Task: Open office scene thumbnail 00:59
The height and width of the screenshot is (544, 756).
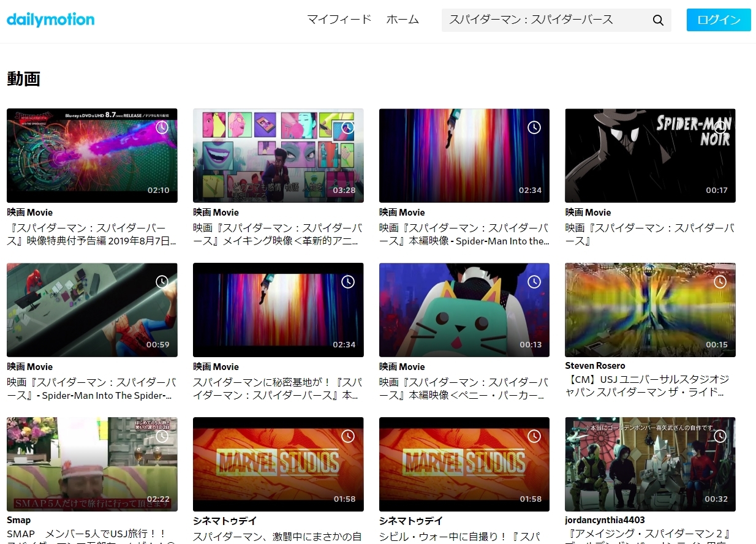Action: coord(92,310)
